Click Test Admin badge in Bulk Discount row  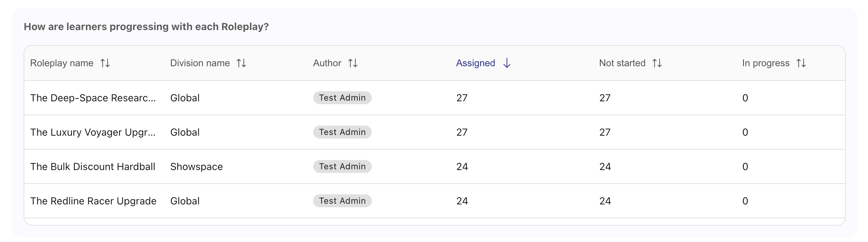[342, 166]
